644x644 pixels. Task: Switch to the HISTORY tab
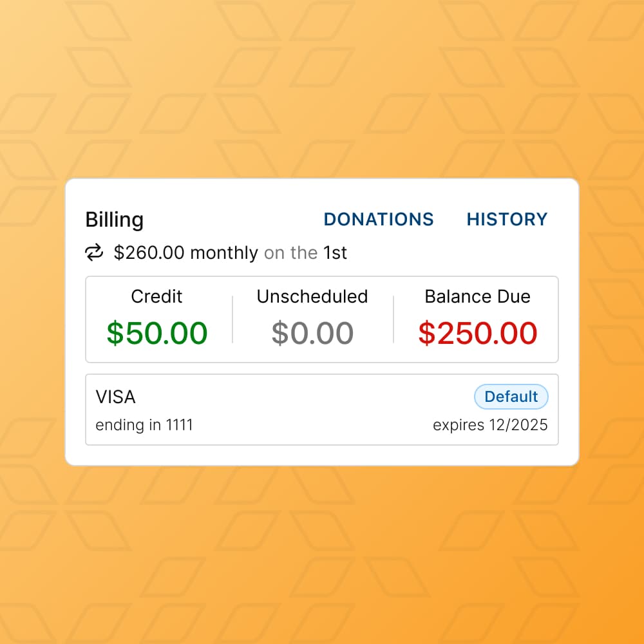tap(507, 220)
